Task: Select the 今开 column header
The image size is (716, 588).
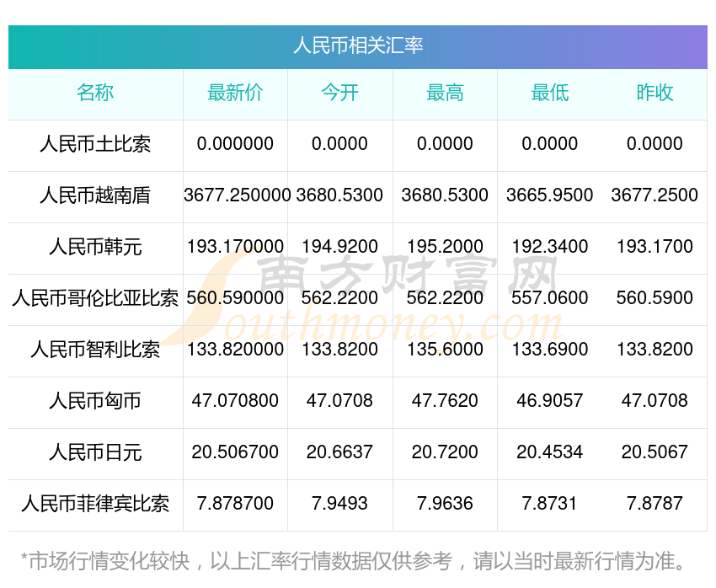Action: coord(339,93)
